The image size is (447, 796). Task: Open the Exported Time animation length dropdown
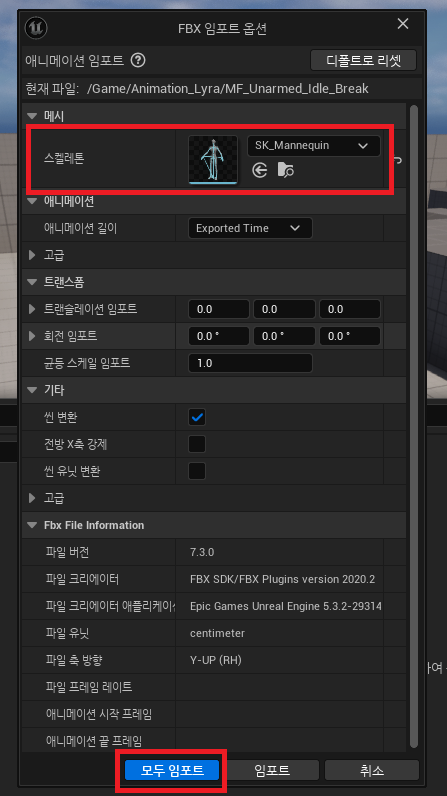point(250,228)
